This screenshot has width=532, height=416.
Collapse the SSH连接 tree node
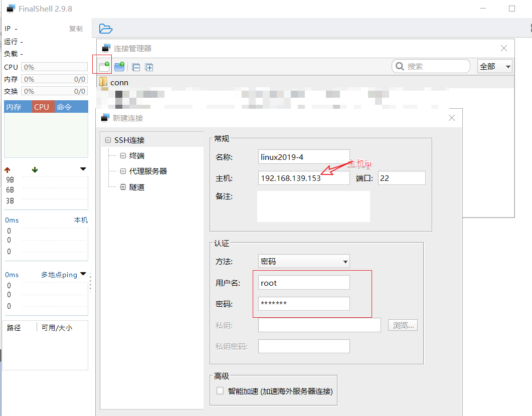108,140
